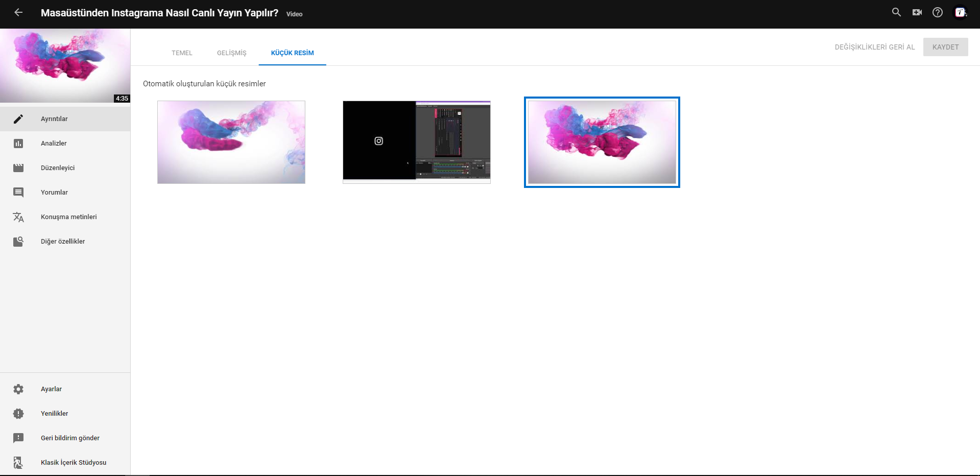Click the Düzenleyici clapperboard icon
The width and height of the screenshot is (980, 476).
coord(18,168)
